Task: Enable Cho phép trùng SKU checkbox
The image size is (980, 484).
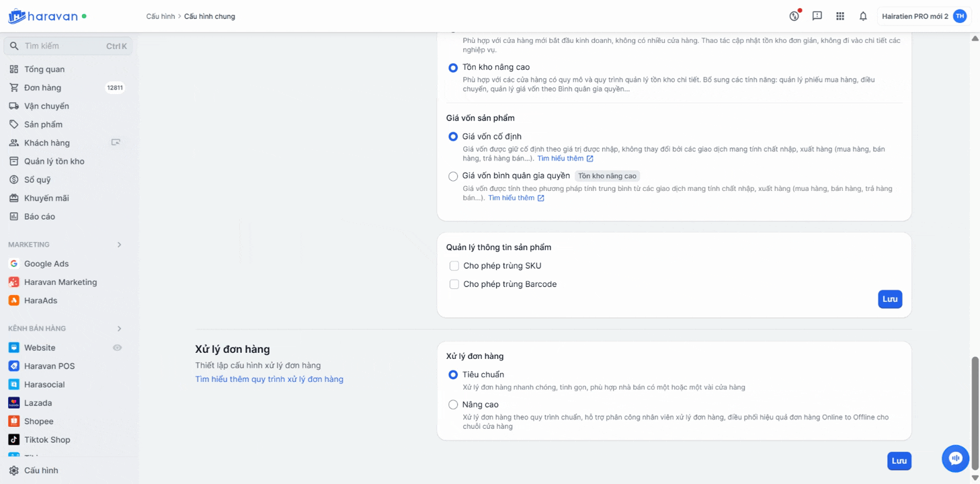Action: click(x=454, y=266)
